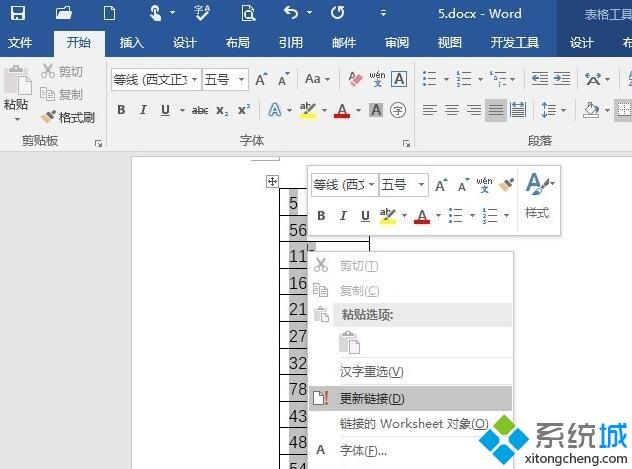Open ribbon font size dropdown 五号
This screenshot has height=469, width=632.
[x=241, y=79]
